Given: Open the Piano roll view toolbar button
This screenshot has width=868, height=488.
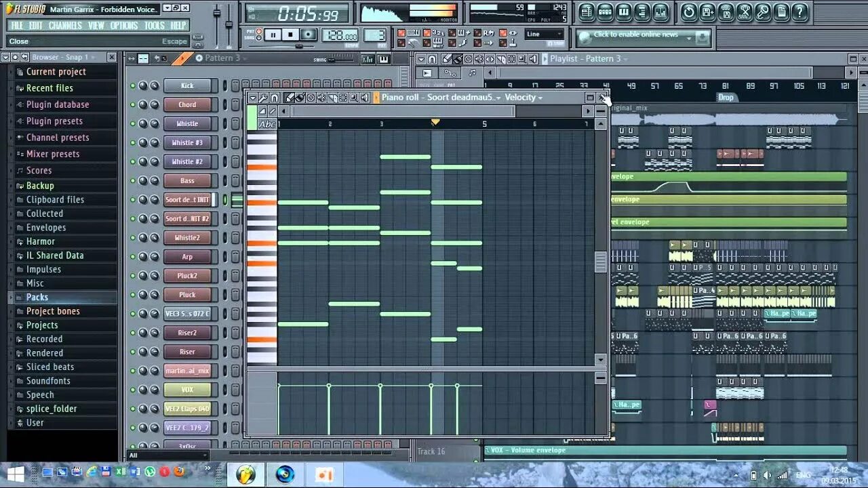Looking at the screenshot, I should [623, 12].
